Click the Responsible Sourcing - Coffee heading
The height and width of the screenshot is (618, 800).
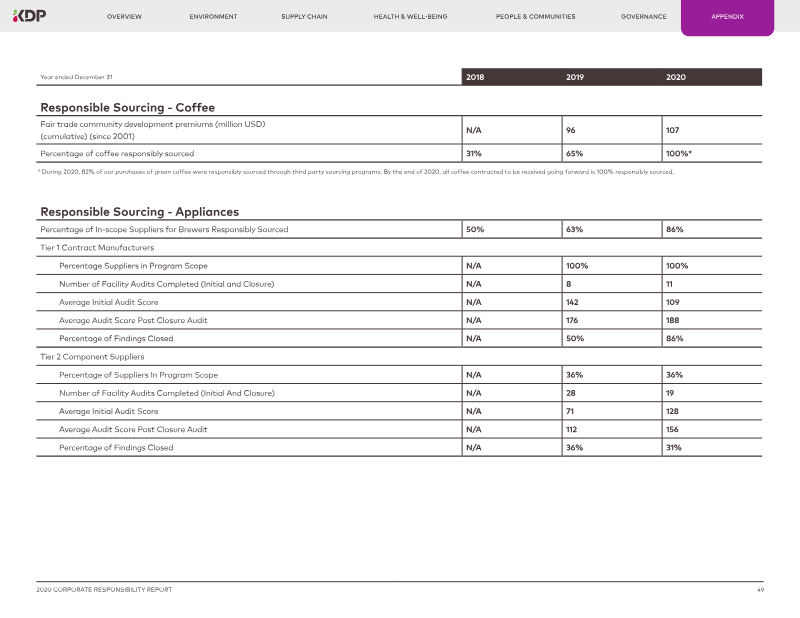point(127,107)
